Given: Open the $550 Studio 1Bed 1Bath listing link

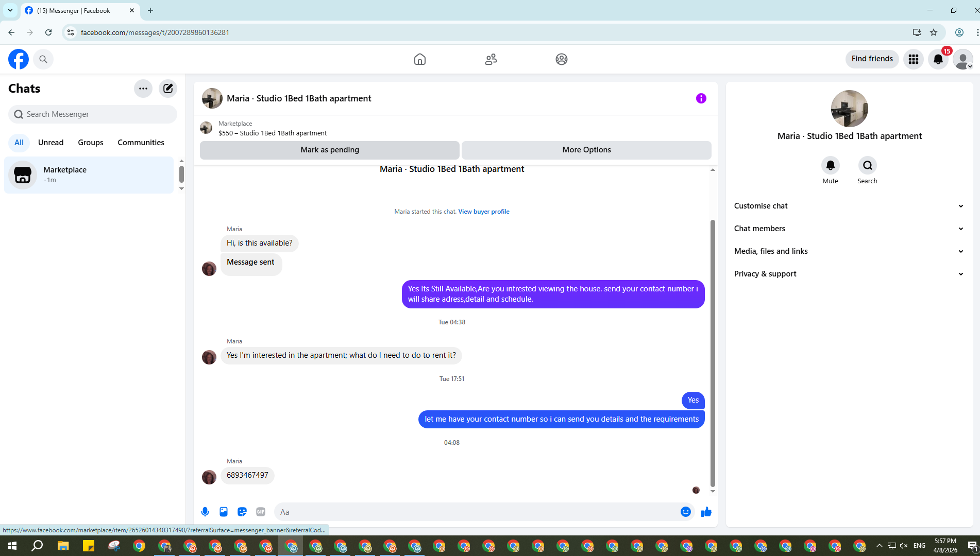Looking at the screenshot, I should point(273,133).
